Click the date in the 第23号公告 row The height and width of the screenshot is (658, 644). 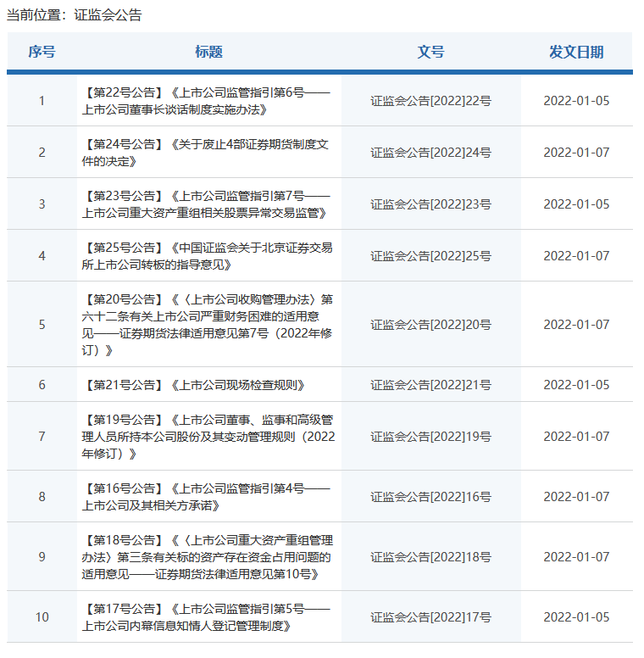576,204
